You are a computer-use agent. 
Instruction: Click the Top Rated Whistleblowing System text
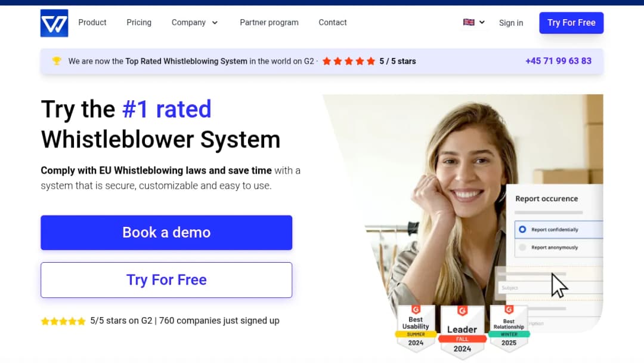point(186,61)
